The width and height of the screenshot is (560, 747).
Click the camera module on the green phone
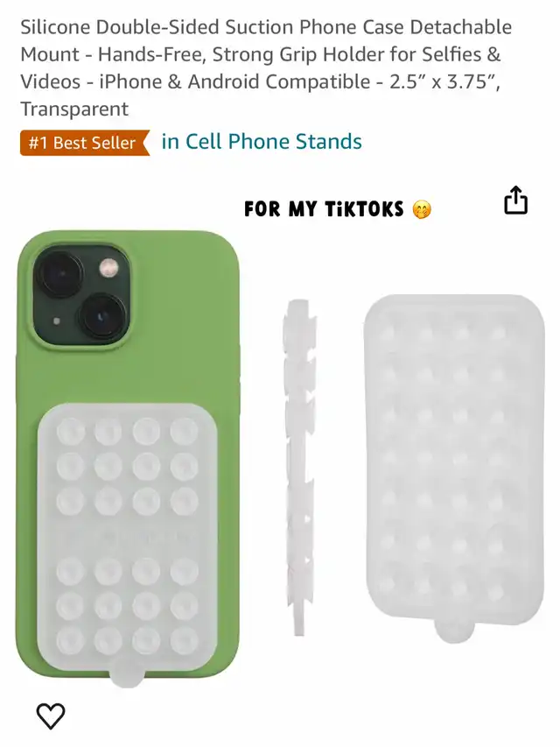(x=81, y=297)
